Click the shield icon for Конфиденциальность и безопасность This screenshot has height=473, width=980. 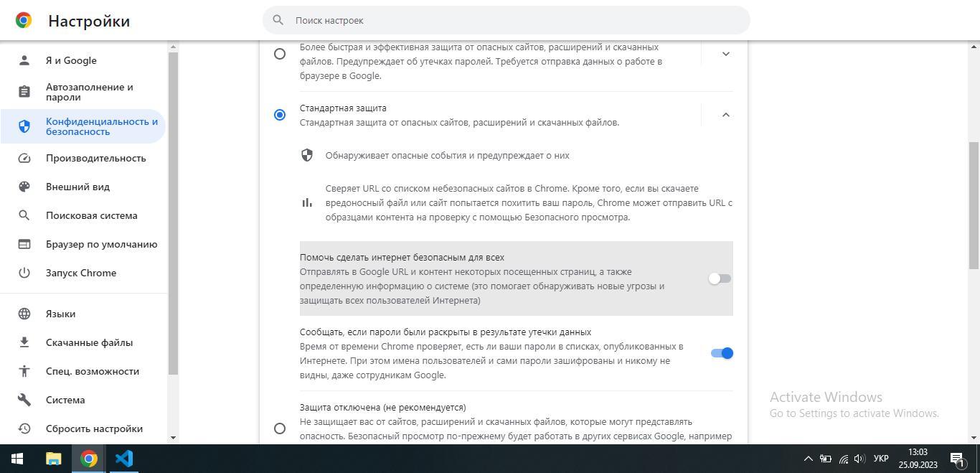click(x=24, y=126)
